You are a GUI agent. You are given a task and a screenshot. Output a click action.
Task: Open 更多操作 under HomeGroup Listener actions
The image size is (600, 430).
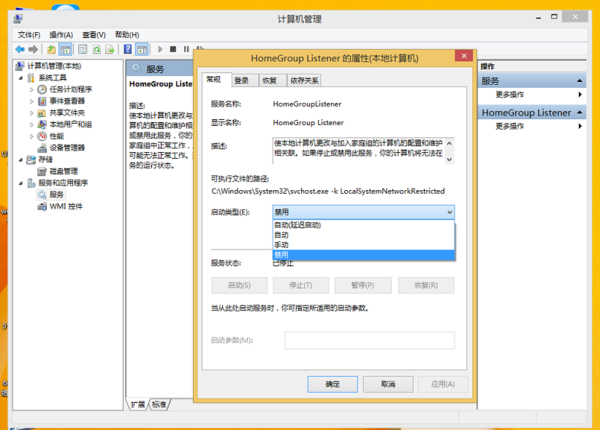pos(533,126)
